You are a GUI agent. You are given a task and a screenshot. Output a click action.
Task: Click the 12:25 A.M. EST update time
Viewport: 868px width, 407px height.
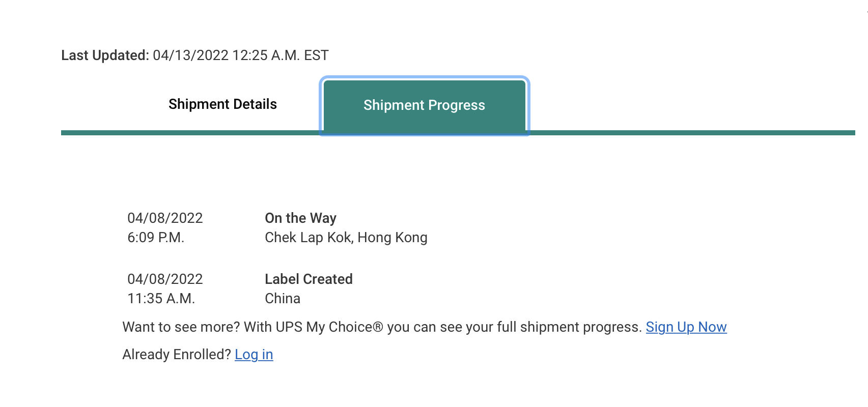tap(280, 55)
